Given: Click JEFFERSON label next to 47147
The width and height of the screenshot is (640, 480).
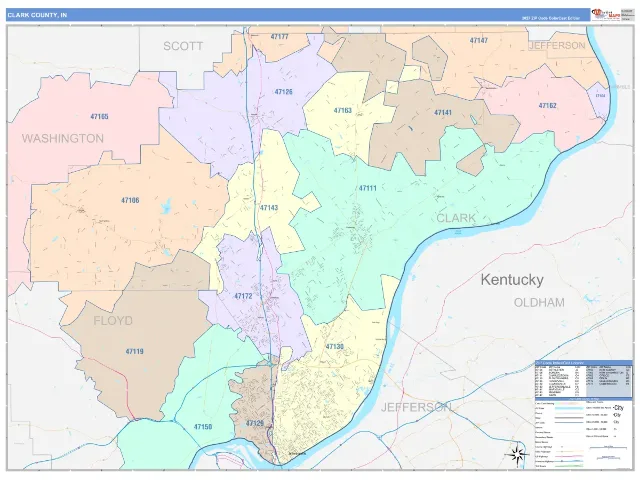Looking at the screenshot, I should 557,45.
